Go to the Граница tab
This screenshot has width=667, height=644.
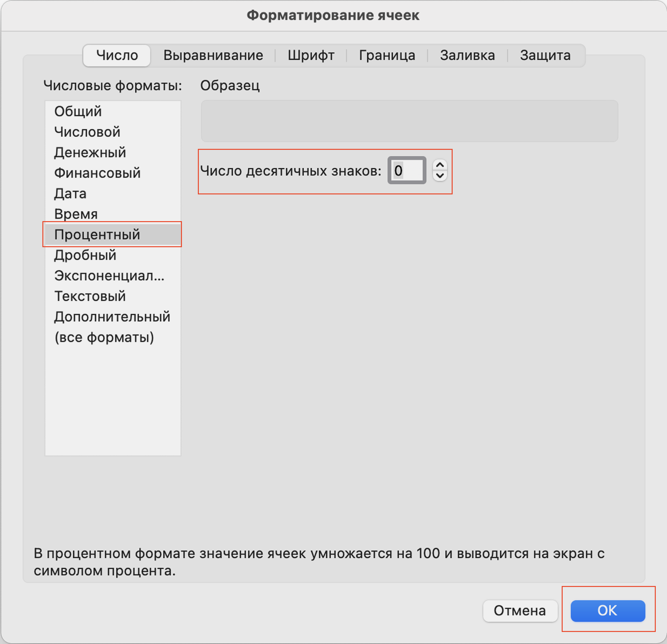(387, 55)
